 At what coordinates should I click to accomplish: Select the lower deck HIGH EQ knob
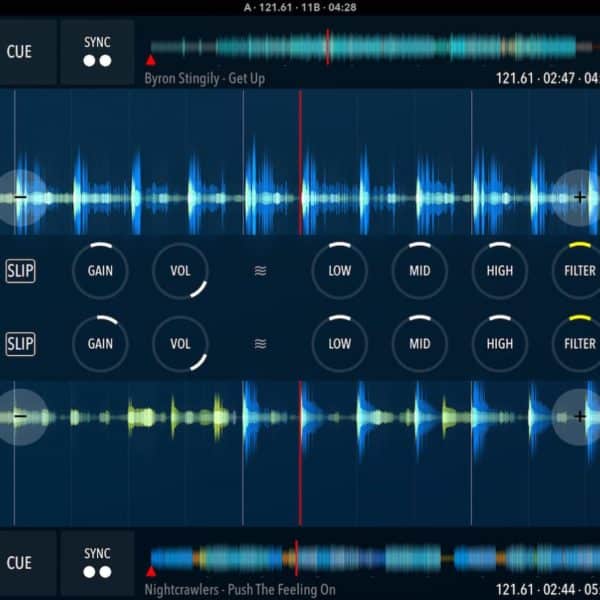[x=500, y=344]
